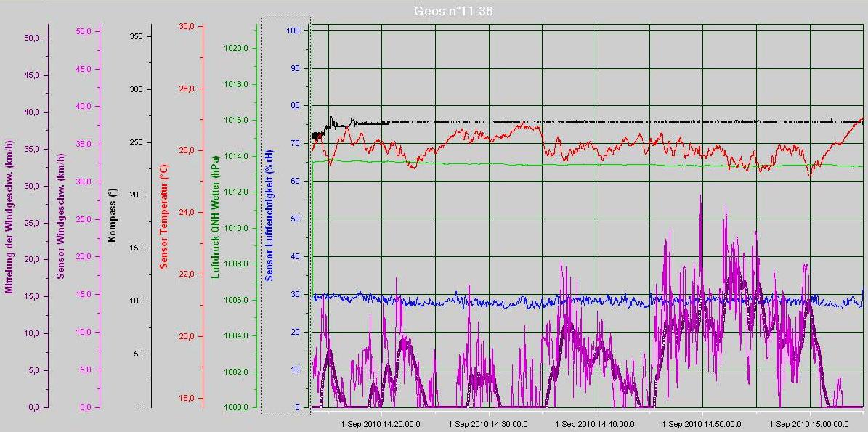
Task: Click the Kompass (°) axis title
Action: (113, 216)
